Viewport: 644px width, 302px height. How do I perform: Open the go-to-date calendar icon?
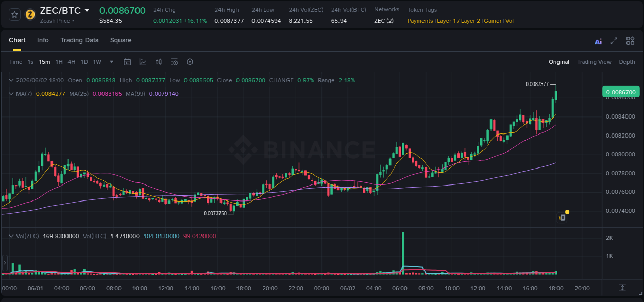click(x=127, y=62)
